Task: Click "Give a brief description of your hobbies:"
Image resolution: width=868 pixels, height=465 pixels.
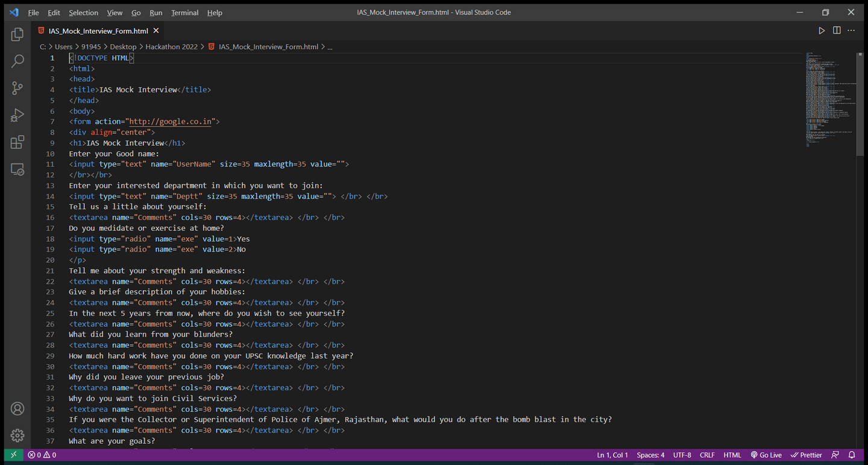Action: 157,292
